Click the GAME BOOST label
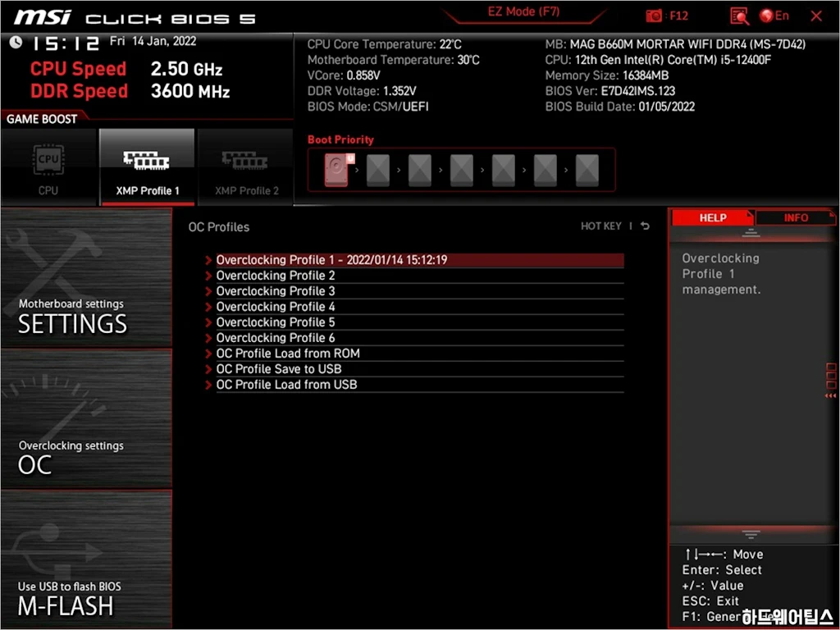Image resolution: width=840 pixels, height=630 pixels. [42, 119]
